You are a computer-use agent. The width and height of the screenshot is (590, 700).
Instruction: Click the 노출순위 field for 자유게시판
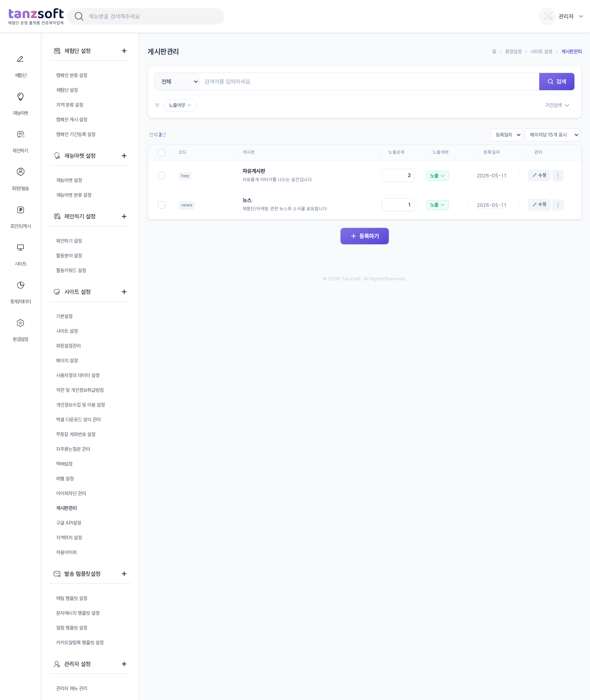(398, 175)
